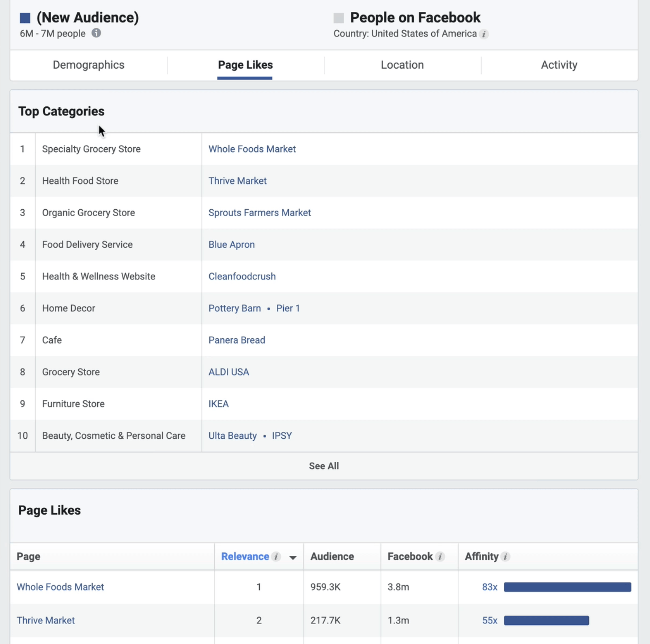The width and height of the screenshot is (650, 644).
Task: Open Thrive Market link in Top Categories
Action: click(x=237, y=181)
